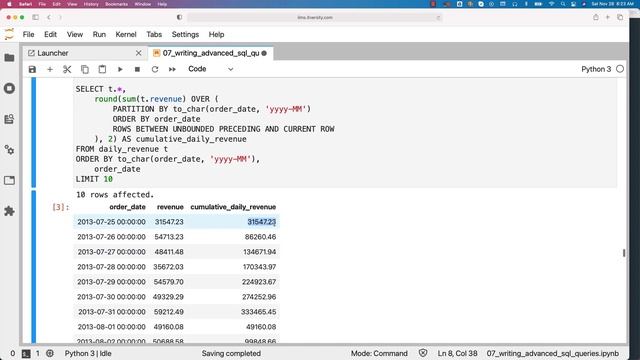Screen dimensions: 640x360
Task: Open the property inspector gears sidebar icon
Action: 9,150
